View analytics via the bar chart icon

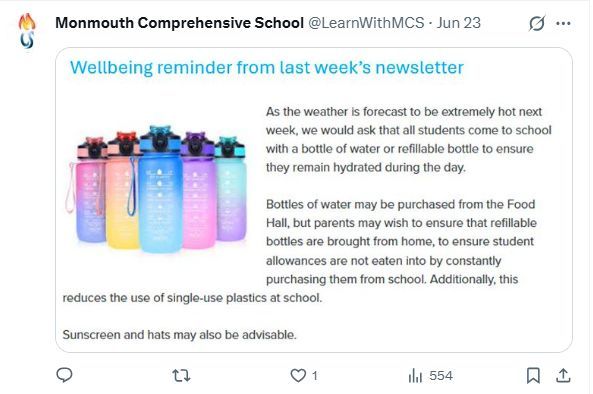pyautogui.click(x=415, y=376)
